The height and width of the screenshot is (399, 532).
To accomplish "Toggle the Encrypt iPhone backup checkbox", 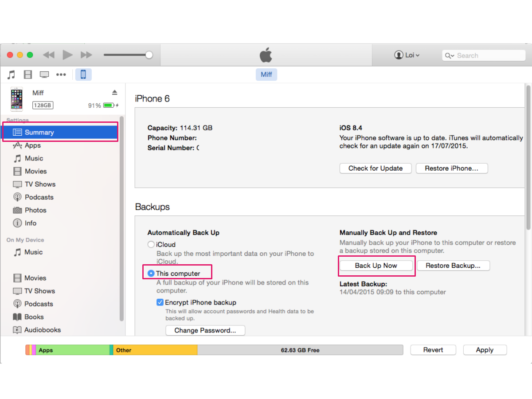I will tap(160, 302).
